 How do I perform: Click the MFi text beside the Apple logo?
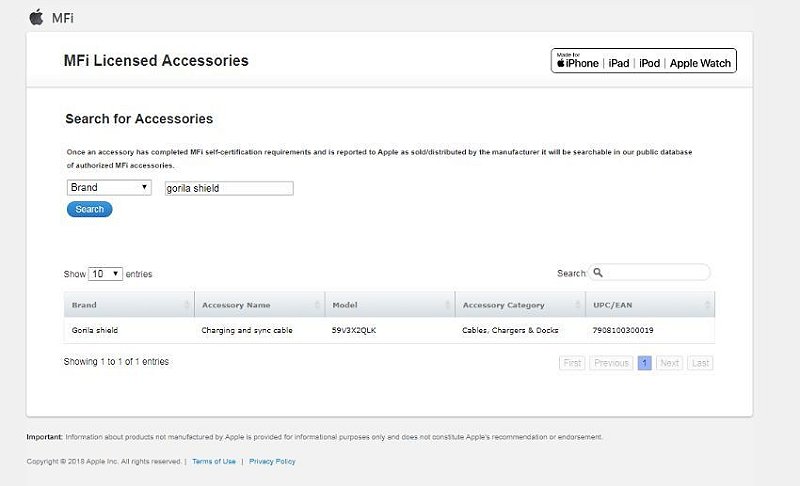click(x=63, y=18)
